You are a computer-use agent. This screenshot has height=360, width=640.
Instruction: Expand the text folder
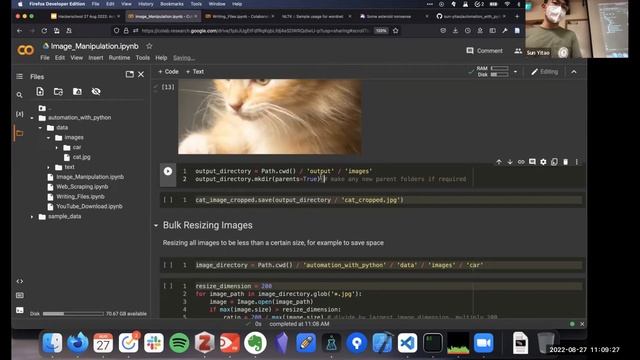tap(48, 167)
